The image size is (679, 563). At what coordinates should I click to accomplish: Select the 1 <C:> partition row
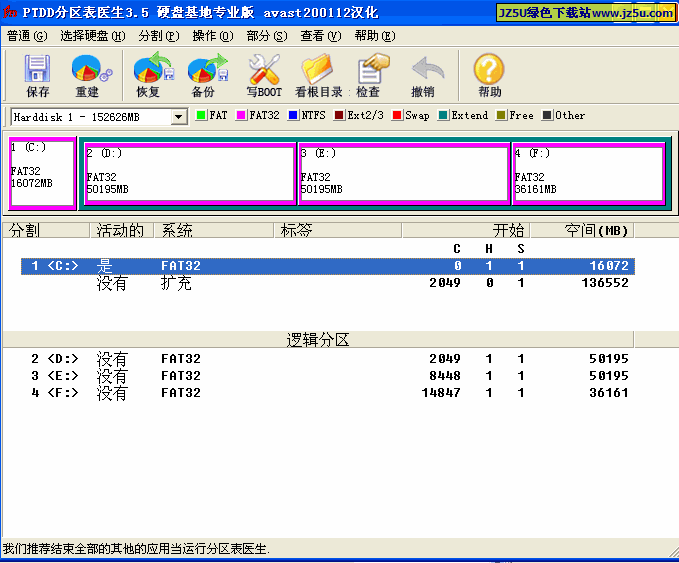point(328,266)
